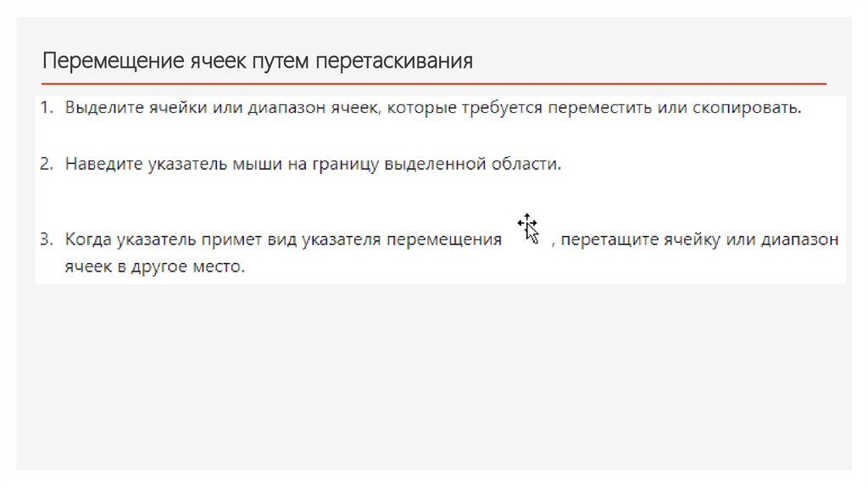The width and height of the screenshot is (868, 487).
Task: Click the slide title "Перемещение ячеек путем перетаскивания"
Action: click(x=257, y=61)
